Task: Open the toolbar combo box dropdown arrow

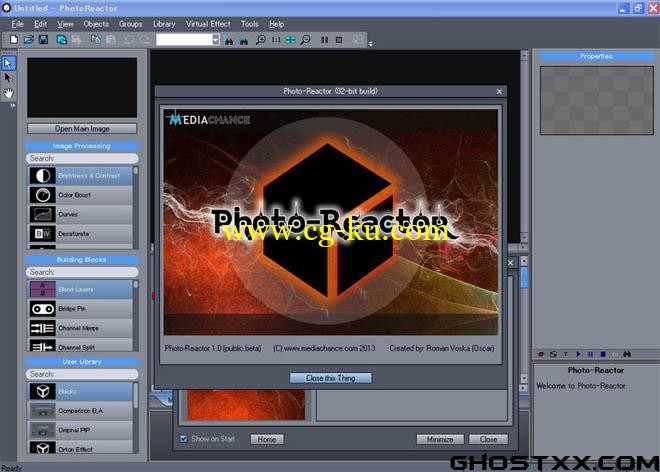Action: coord(216,40)
